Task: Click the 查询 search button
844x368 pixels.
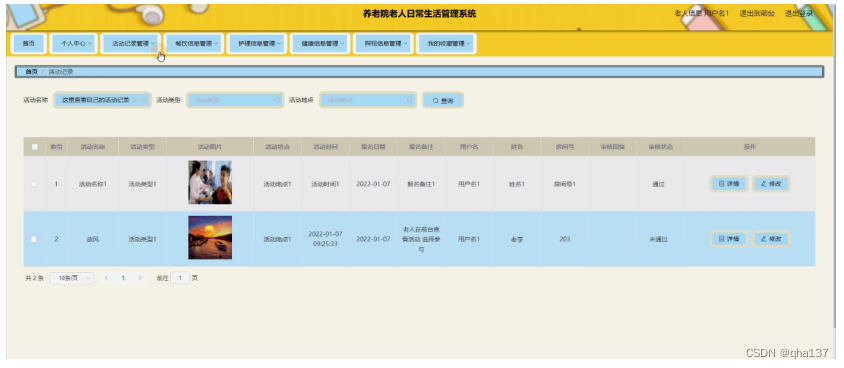Action: coord(443,101)
